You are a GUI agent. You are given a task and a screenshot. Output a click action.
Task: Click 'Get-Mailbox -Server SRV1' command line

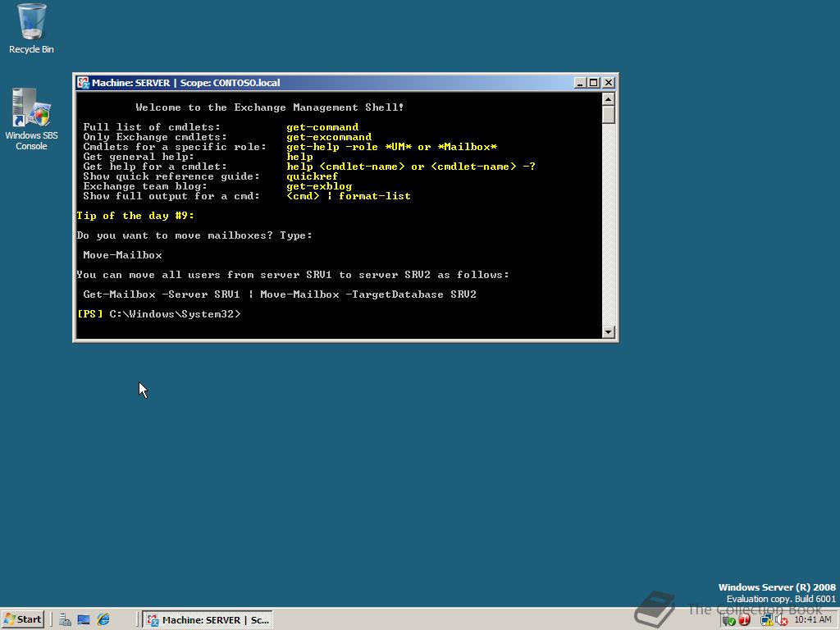[280, 294]
